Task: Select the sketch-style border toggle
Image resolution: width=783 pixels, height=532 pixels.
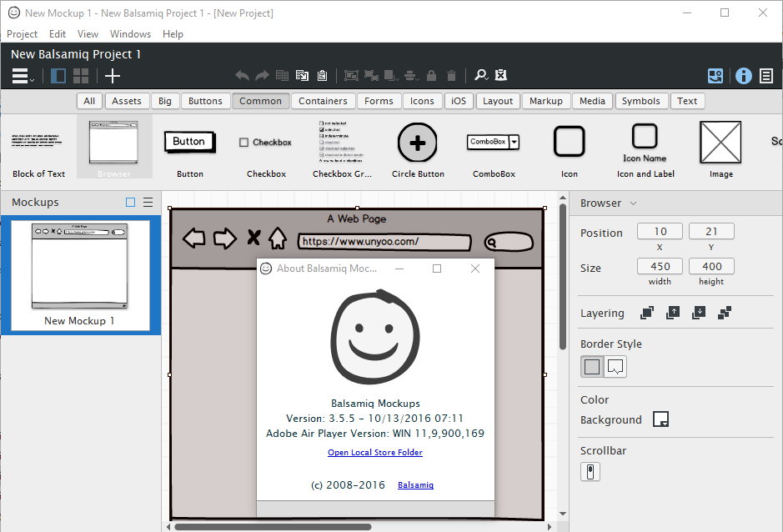Action: tap(615, 366)
